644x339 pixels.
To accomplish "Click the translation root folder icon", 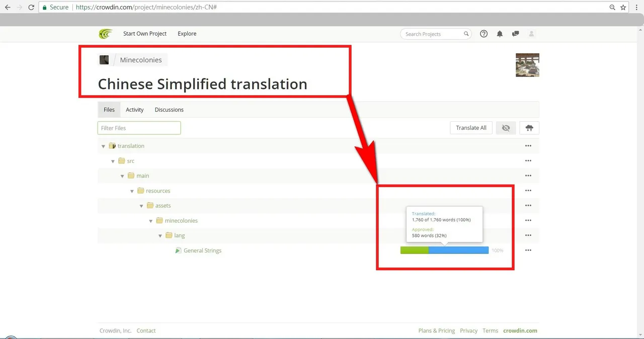I will 112,146.
